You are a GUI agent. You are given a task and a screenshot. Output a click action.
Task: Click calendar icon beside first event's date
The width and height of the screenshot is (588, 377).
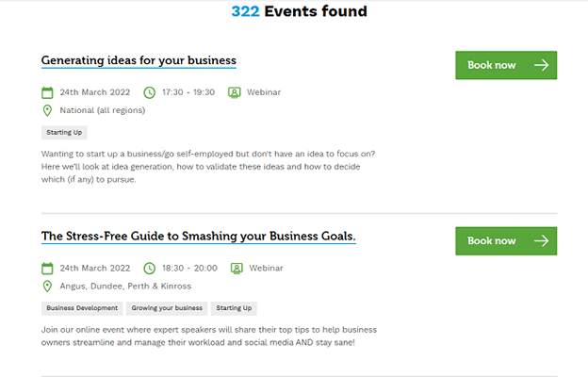point(47,92)
